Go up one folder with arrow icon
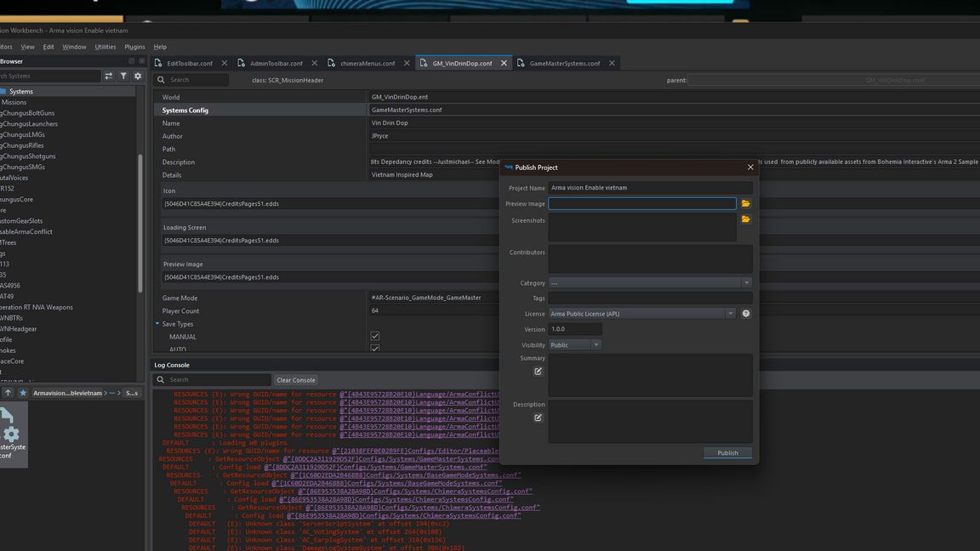 click(x=8, y=393)
